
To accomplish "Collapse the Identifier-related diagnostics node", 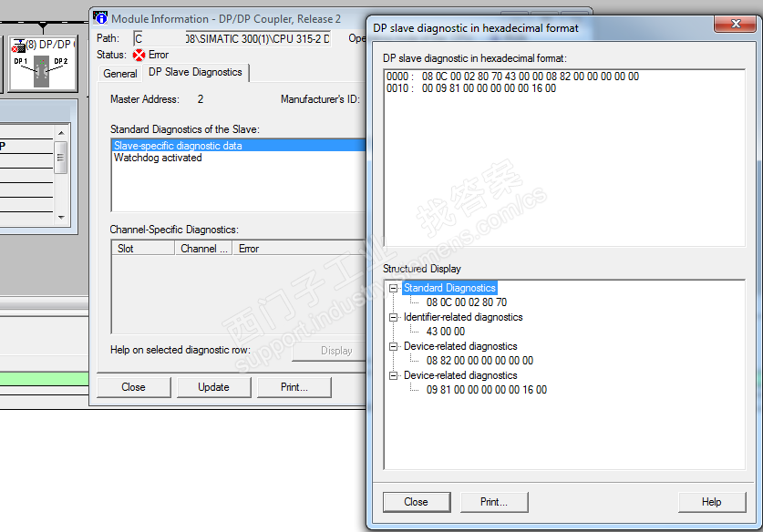I will click(393, 318).
